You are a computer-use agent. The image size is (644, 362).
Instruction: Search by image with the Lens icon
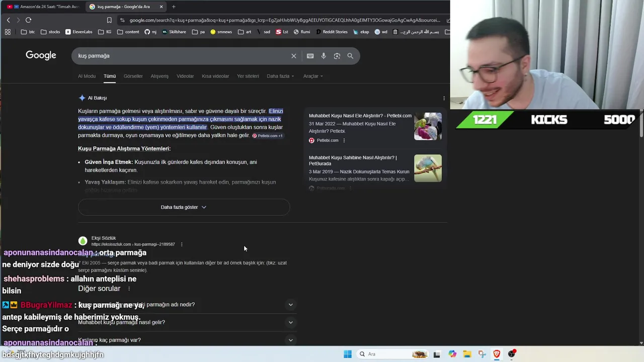coord(337,56)
